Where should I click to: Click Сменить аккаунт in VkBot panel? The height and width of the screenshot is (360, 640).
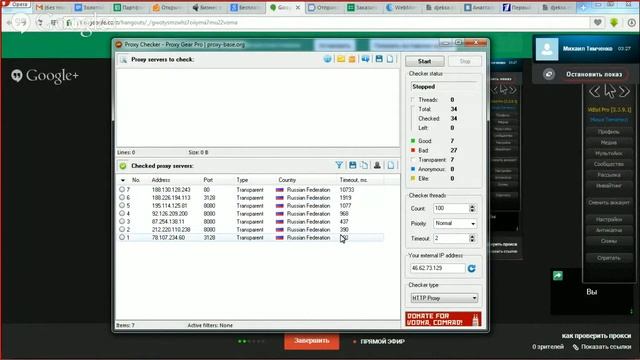tap(609, 202)
